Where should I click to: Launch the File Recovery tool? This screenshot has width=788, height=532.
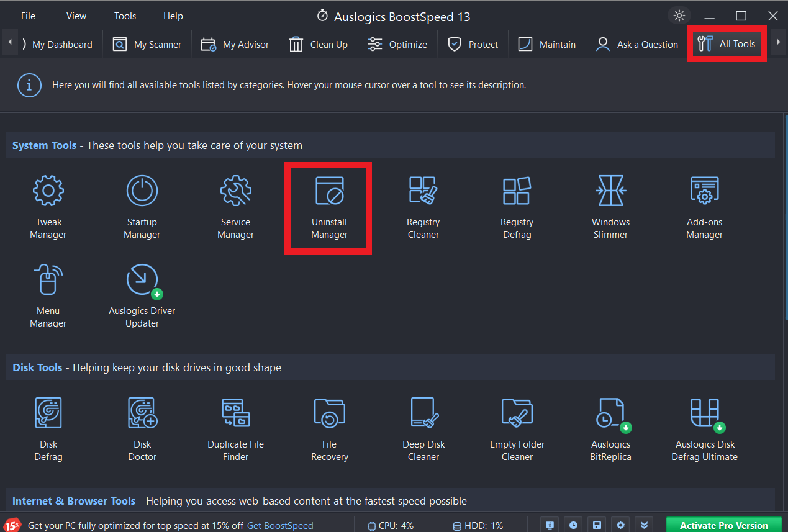pyautogui.click(x=329, y=429)
